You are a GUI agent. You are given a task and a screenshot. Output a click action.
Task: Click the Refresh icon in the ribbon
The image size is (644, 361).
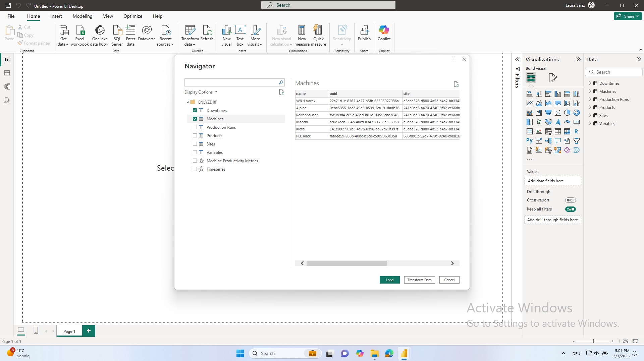tap(207, 31)
